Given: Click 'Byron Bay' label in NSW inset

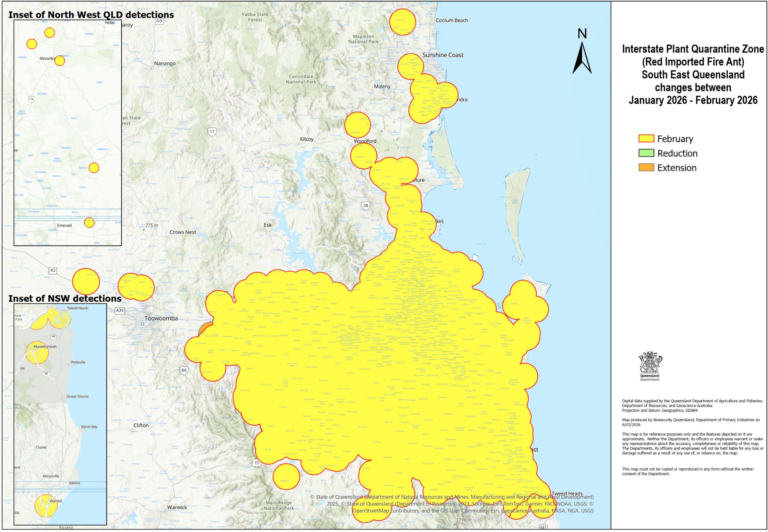Looking at the screenshot, I should click(x=89, y=427).
